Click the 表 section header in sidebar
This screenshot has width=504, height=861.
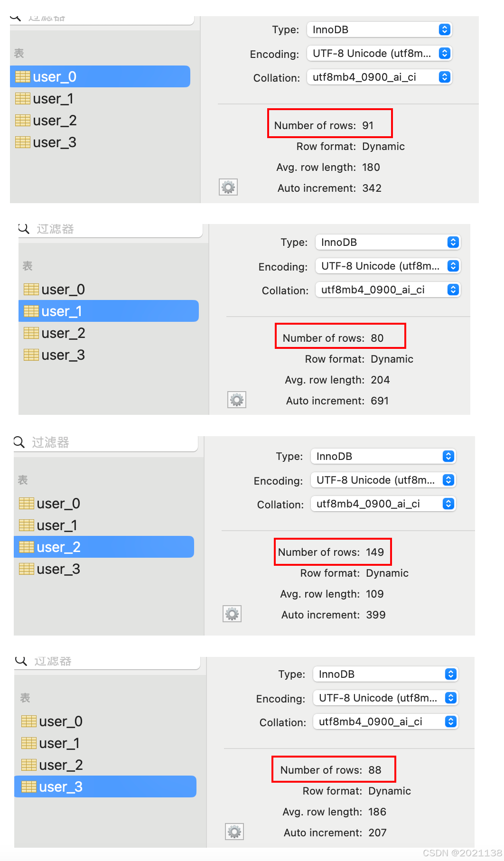tap(19, 53)
